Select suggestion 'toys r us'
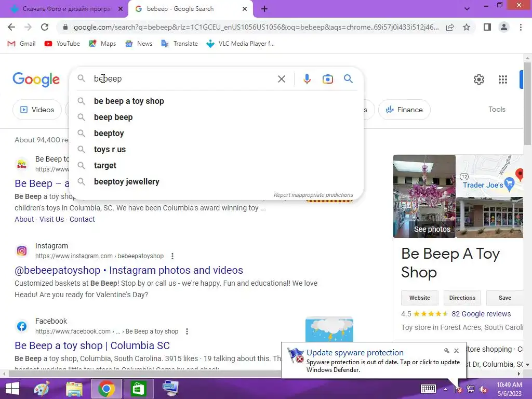This screenshot has width=532, height=399. (x=217, y=150)
